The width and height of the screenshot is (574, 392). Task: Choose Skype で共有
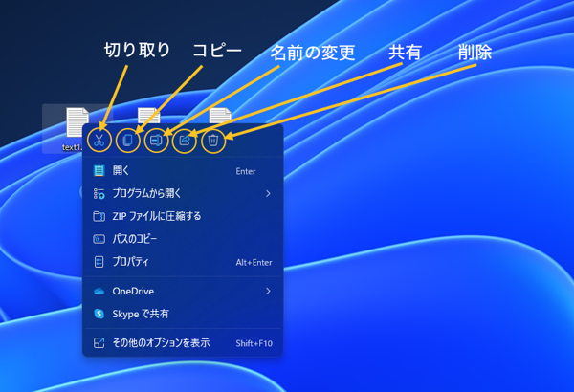point(183,314)
